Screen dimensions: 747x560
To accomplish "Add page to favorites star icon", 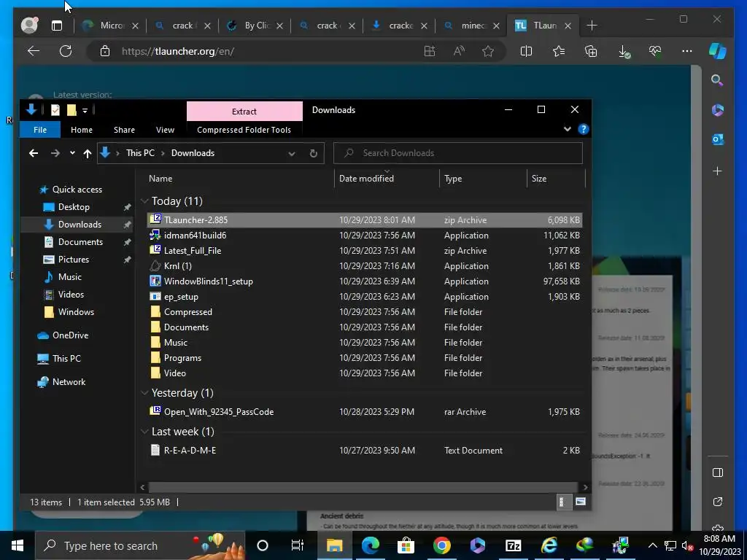I will (488, 51).
